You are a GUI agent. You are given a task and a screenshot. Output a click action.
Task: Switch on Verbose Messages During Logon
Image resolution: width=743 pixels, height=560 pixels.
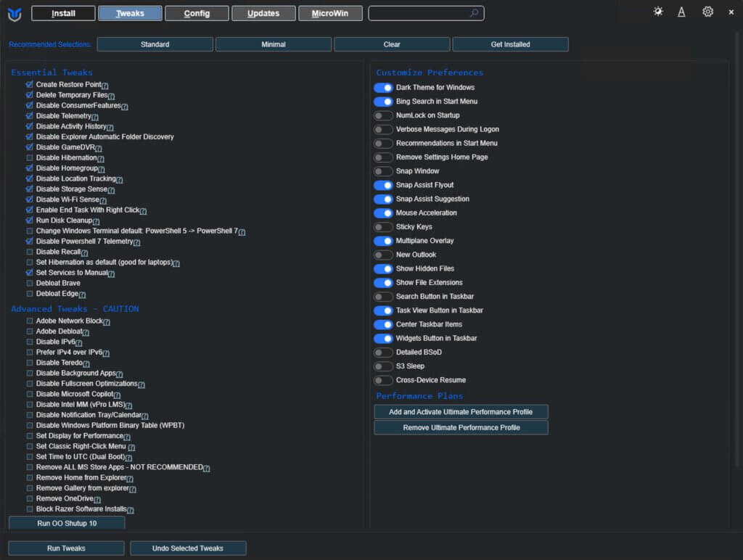[383, 129]
